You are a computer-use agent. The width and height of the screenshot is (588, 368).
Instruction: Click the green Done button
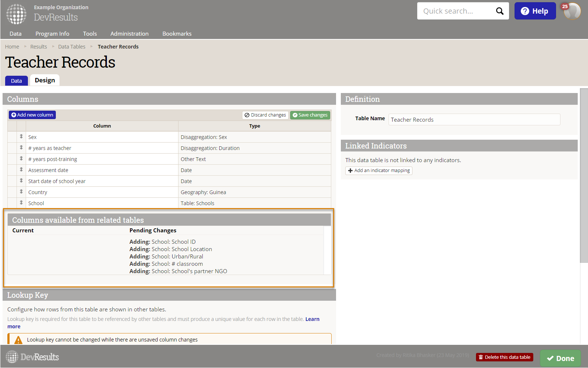(x=560, y=358)
